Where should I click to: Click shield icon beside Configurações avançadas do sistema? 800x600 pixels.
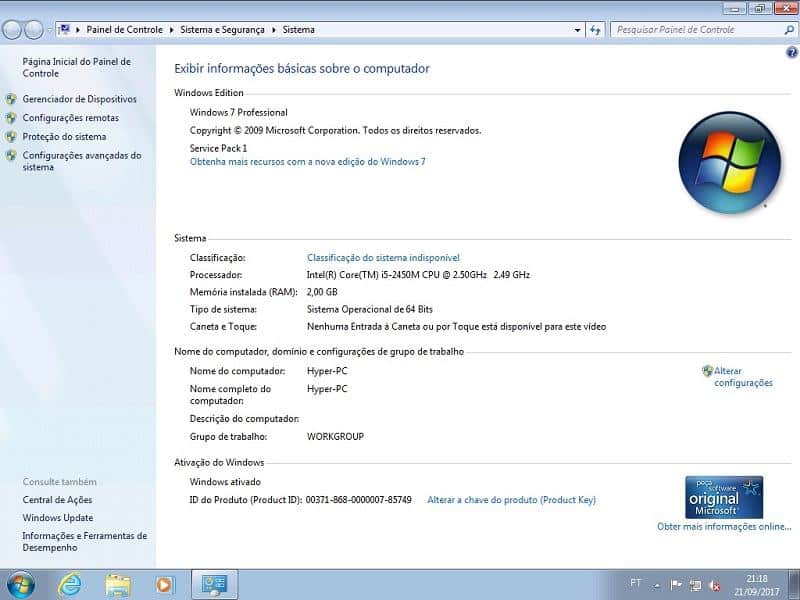tap(11, 156)
